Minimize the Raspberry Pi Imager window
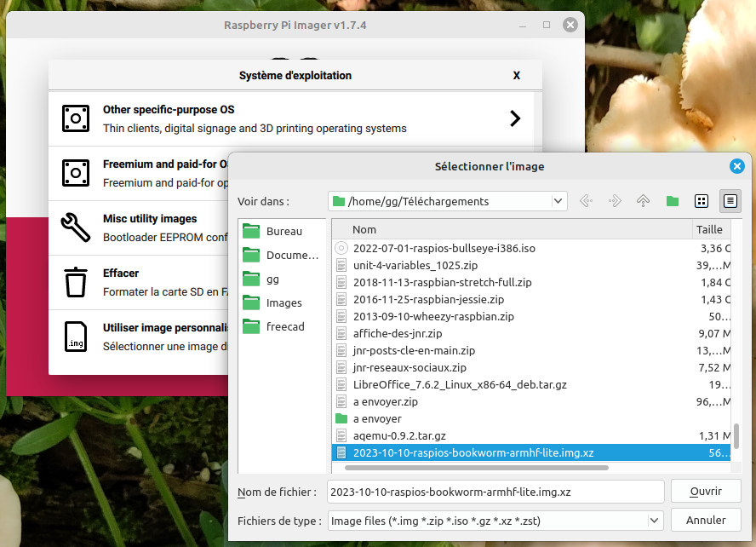The height and width of the screenshot is (547, 756). tap(523, 25)
